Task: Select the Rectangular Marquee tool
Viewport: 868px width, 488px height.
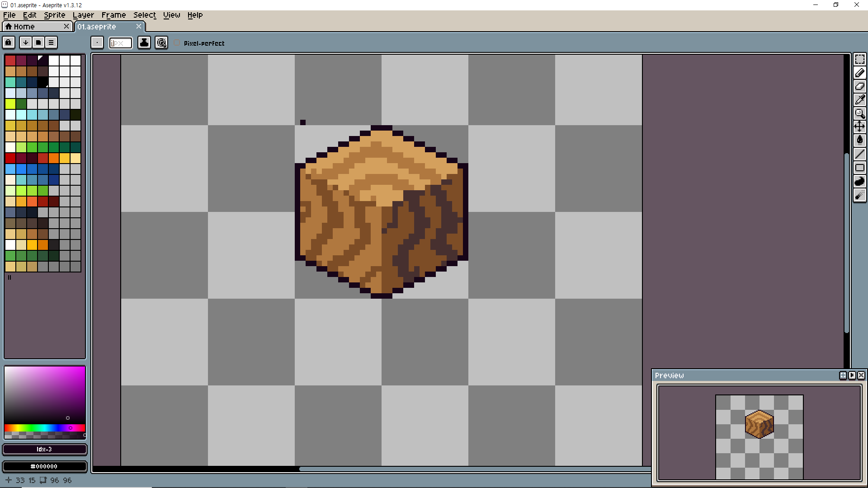Action: [x=859, y=60]
